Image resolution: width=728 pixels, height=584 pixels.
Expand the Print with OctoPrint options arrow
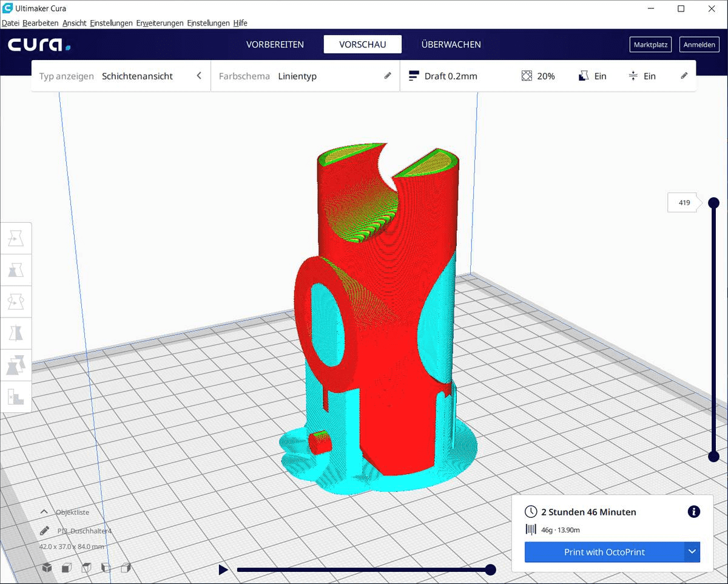click(x=692, y=552)
